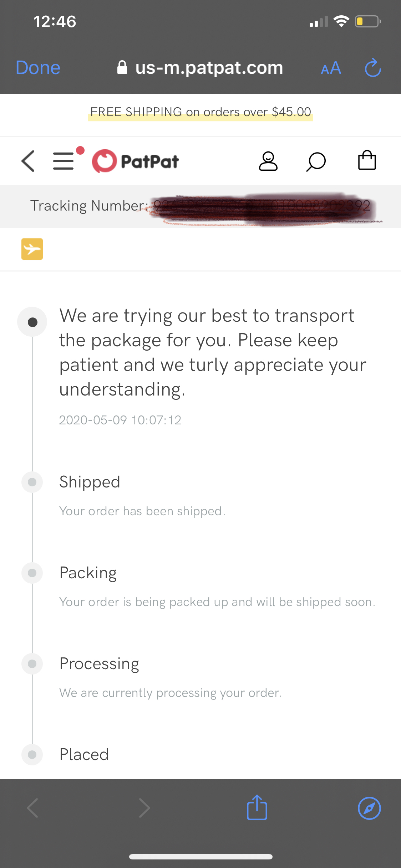Go back using PatPat back chevron

[28, 161]
